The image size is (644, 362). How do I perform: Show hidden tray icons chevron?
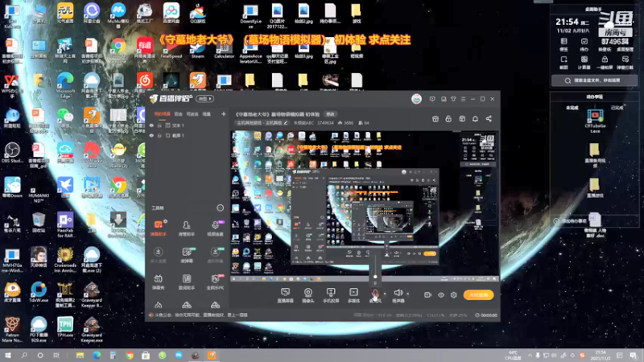pos(530,356)
